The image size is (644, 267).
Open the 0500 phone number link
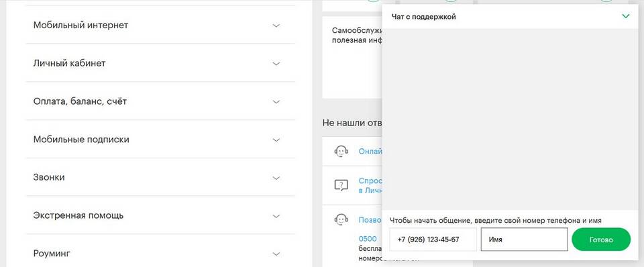point(368,239)
